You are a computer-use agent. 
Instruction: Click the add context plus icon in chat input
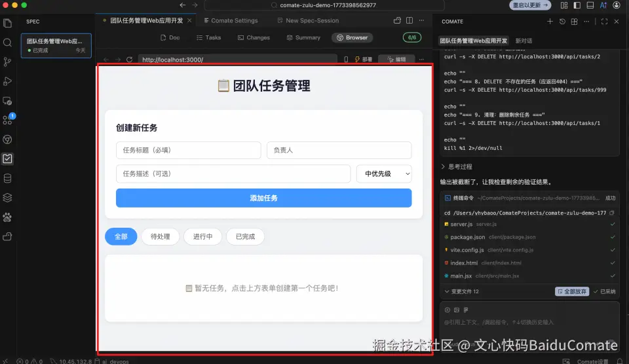click(x=448, y=310)
